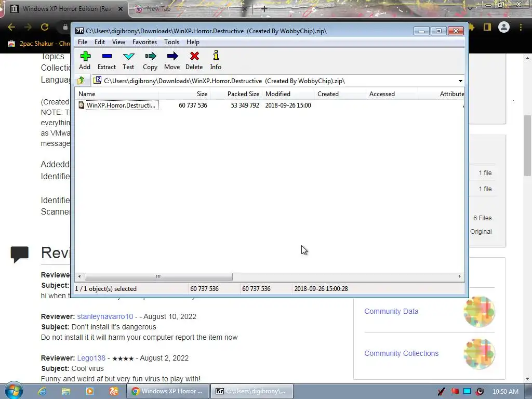Open the View menu
The width and height of the screenshot is (532, 399).
[119, 42]
